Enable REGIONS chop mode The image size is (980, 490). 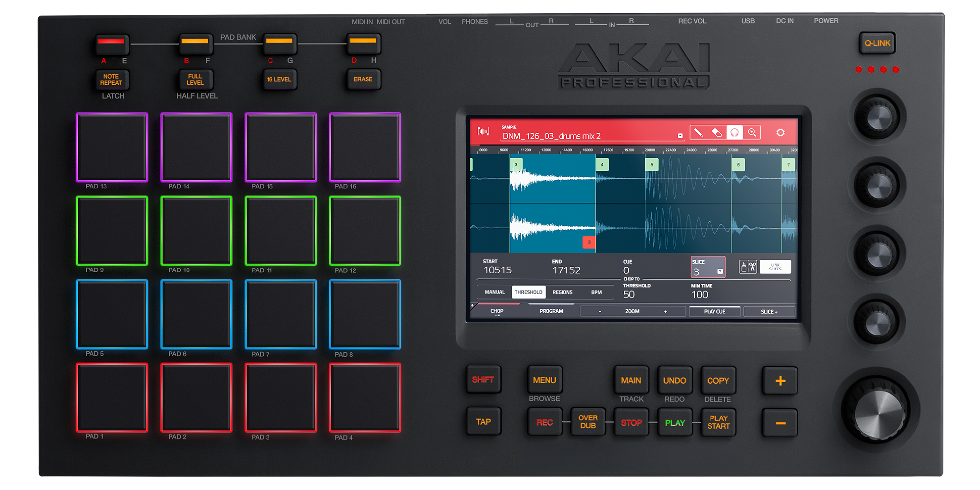pyautogui.click(x=563, y=292)
